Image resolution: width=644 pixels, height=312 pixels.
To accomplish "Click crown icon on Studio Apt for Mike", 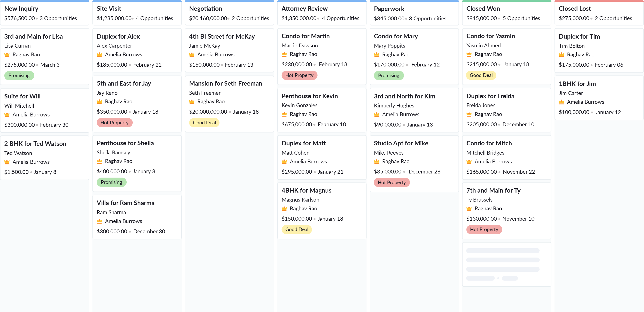I will coord(377,162).
